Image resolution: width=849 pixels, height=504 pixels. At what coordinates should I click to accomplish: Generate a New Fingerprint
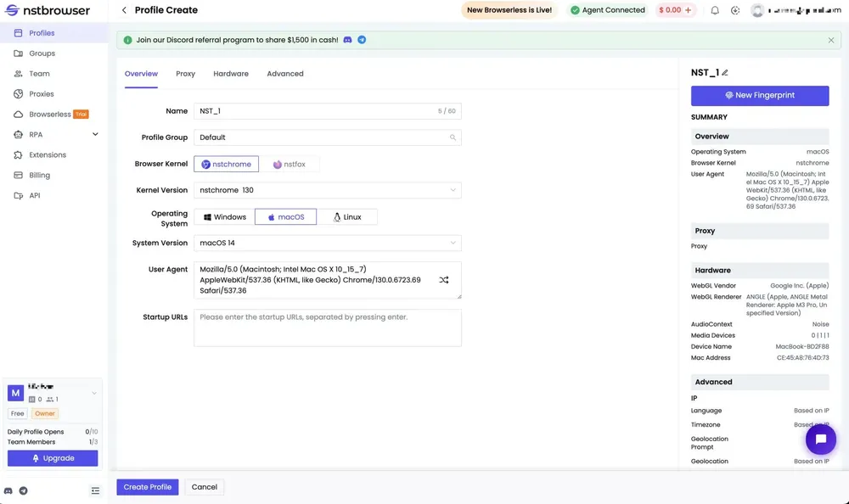(x=760, y=96)
